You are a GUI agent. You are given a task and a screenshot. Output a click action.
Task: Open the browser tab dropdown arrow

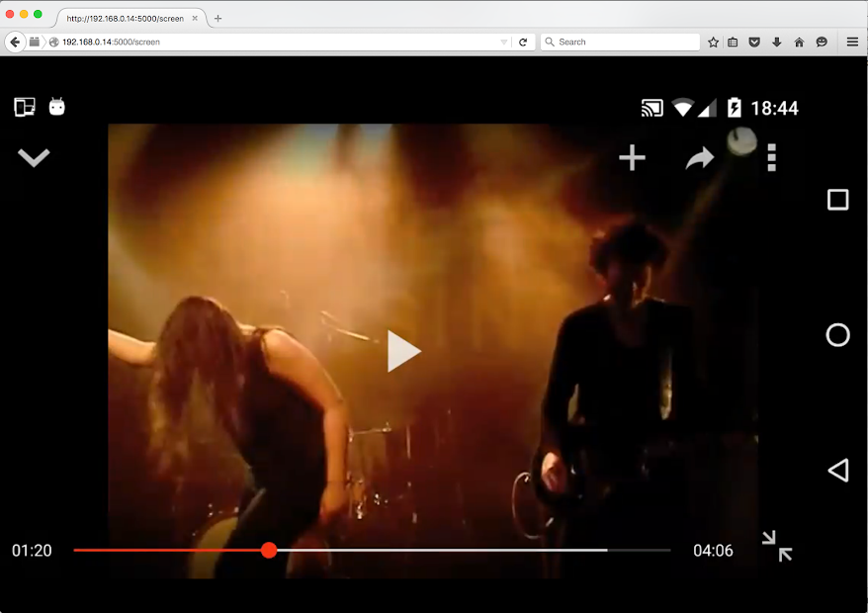pyautogui.click(x=504, y=42)
